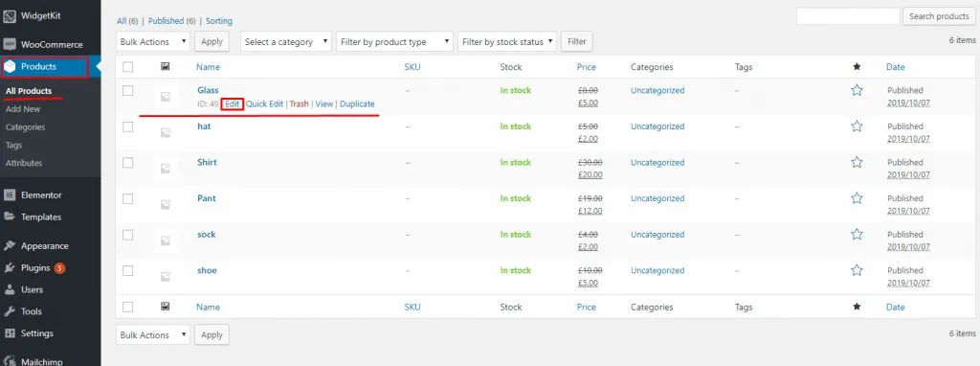This screenshot has height=366, width=980.
Task: Open Tags in Products submenu
Action: pyautogui.click(x=13, y=145)
